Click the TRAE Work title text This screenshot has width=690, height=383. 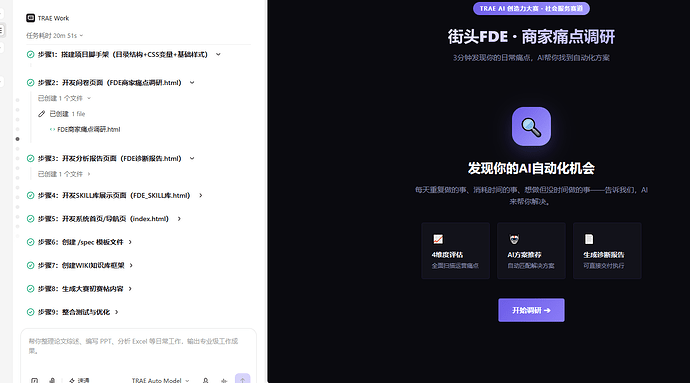(x=53, y=18)
